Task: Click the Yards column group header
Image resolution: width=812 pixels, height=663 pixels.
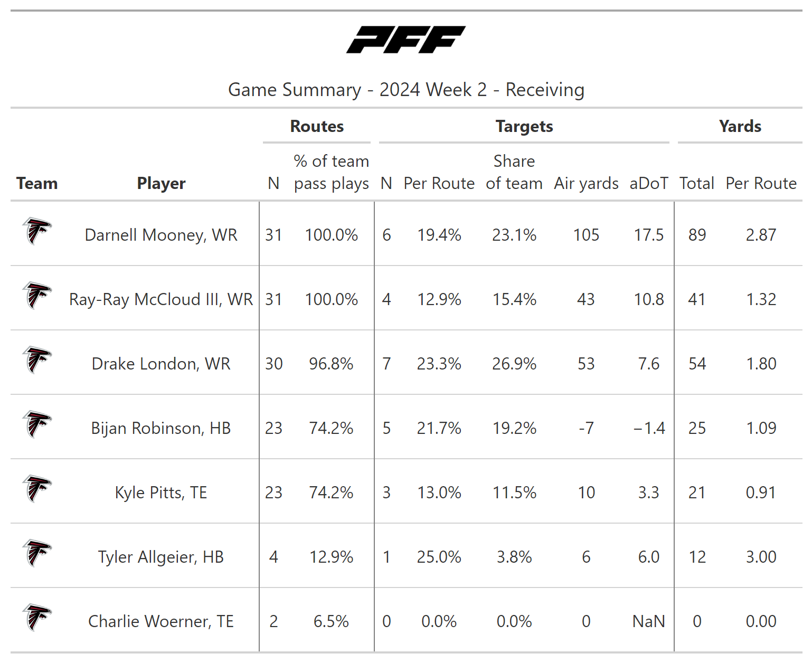Action: tap(740, 126)
